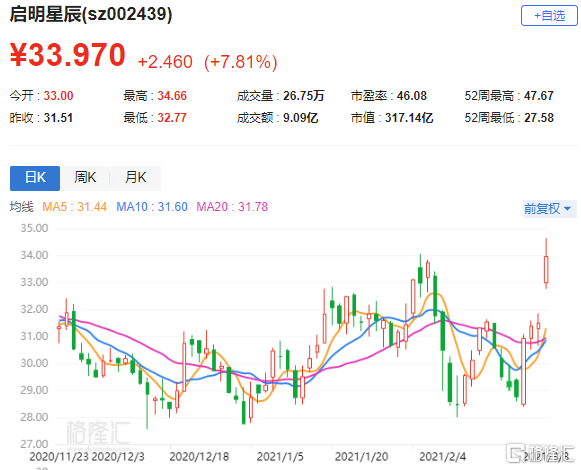Viewport: 581px width, 470px height.
Task: Click the current price ¥33.970
Action: pos(68,55)
